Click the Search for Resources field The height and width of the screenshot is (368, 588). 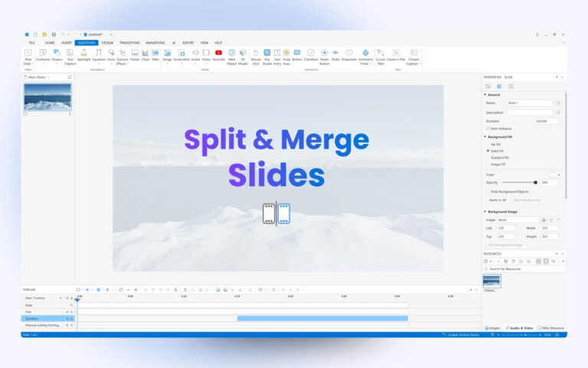(524, 269)
